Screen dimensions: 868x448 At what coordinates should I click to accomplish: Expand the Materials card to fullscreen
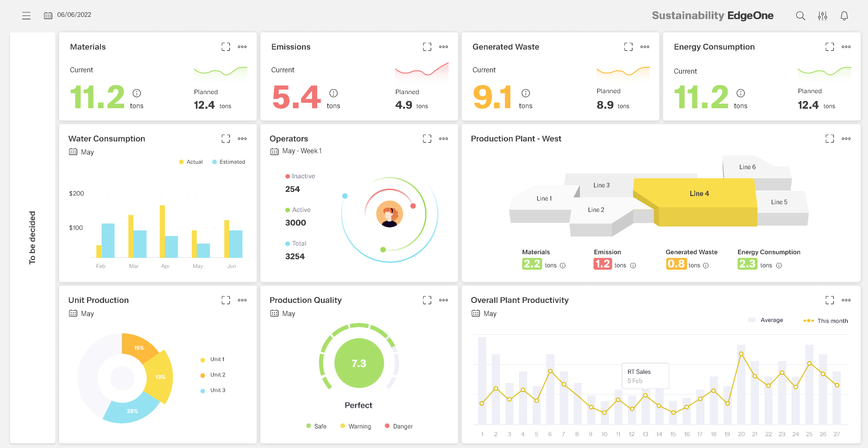[x=225, y=47]
